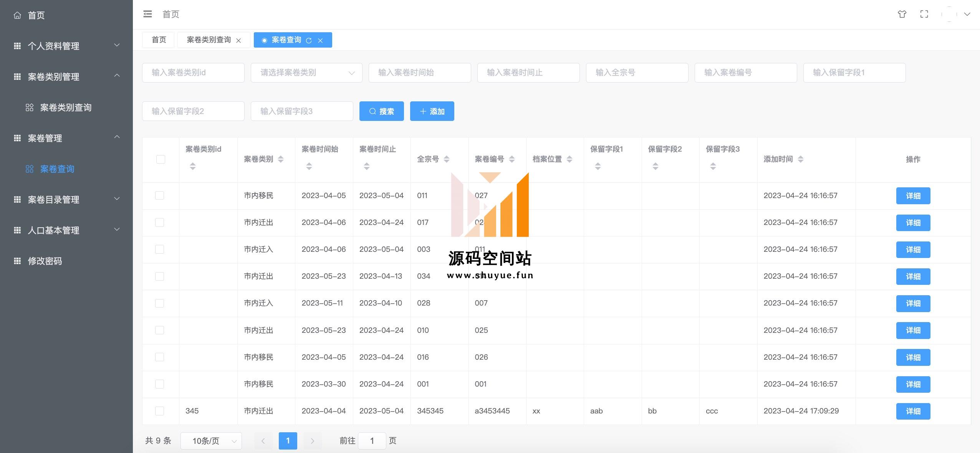The height and width of the screenshot is (453, 980).
Task: Click the sidebar collapse hamburger icon
Action: 147,14
